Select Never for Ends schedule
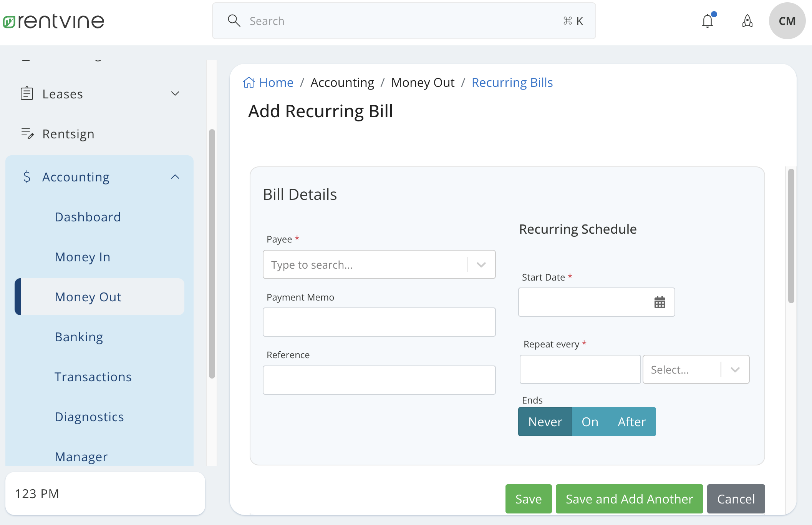The image size is (812, 525). coord(545,421)
